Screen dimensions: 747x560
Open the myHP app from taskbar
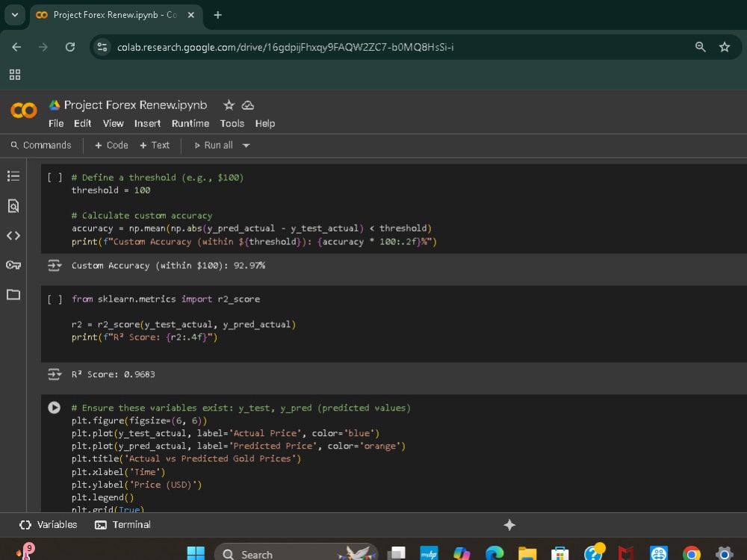click(x=429, y=553)
